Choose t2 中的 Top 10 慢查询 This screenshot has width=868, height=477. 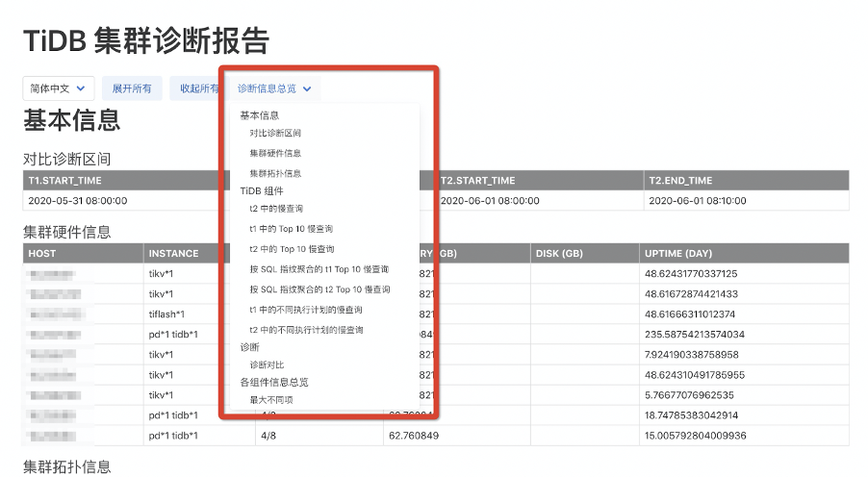[x=292, y=250]
